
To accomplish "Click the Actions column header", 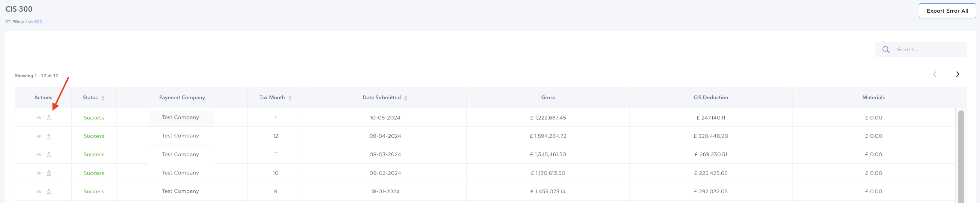I will click(x=43, y=98).
